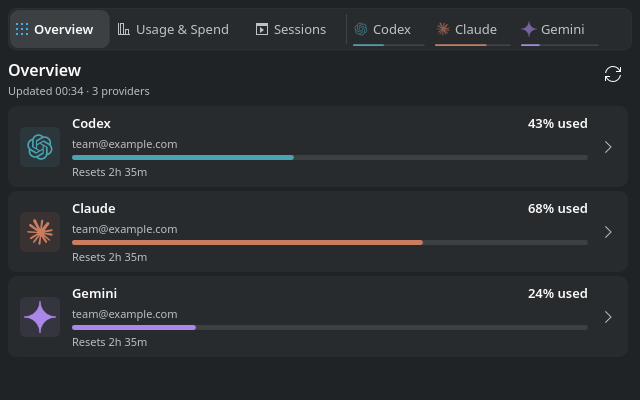Click the Gemini sparkle logo in provider card

pos(40,317)
